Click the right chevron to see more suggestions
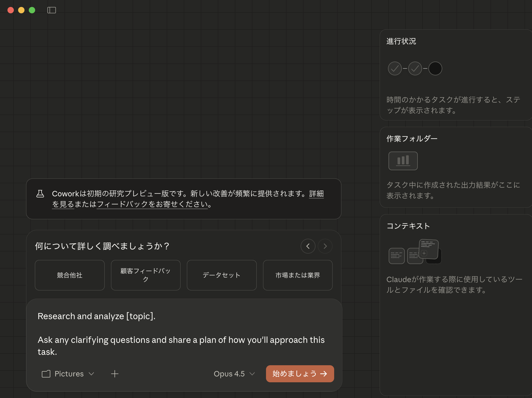 (x=325, y=246)
